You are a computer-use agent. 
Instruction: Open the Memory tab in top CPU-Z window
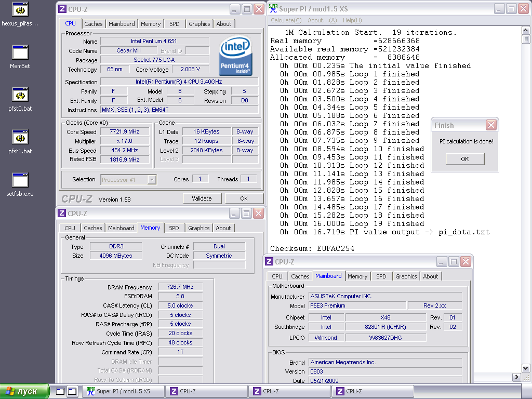151,24
